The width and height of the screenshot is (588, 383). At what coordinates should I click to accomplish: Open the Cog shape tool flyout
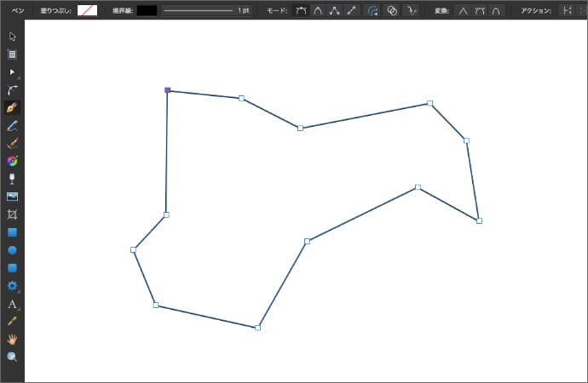click(12, 286)
